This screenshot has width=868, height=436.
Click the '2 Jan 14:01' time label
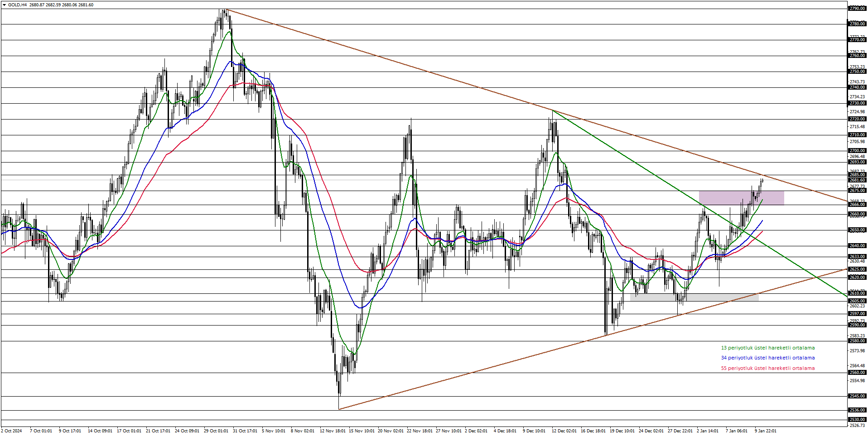tap(708, 431)
